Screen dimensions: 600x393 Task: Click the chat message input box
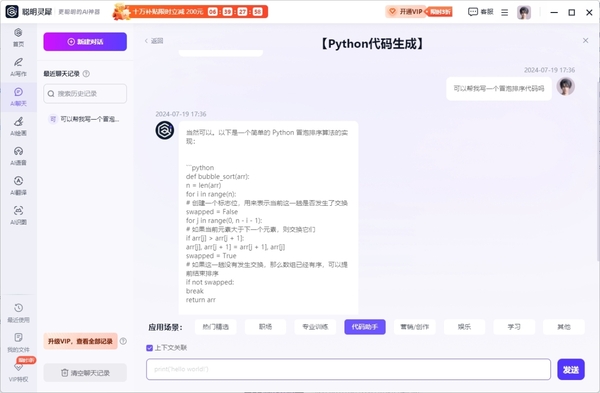click(348, 369)
